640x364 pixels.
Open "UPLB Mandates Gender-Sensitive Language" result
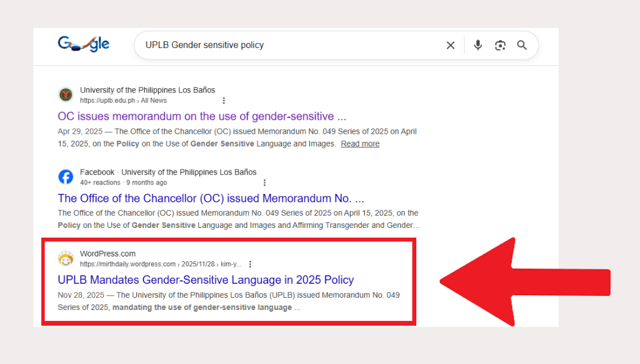(205, 280)
